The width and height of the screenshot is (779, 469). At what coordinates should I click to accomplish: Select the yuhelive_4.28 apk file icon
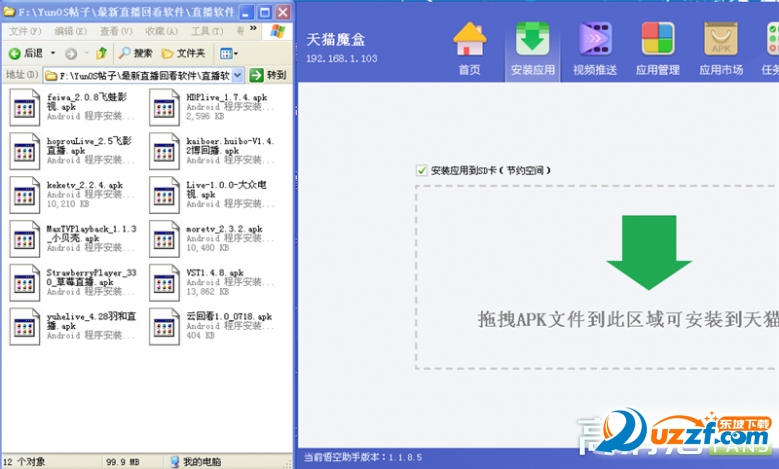(24, 326)
